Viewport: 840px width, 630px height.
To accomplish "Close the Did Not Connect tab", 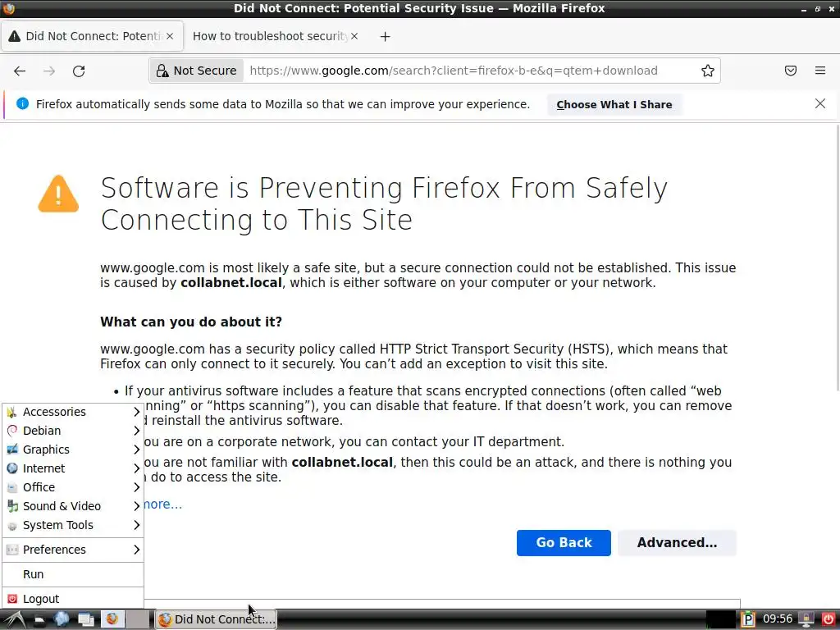I will pos(170,36).
